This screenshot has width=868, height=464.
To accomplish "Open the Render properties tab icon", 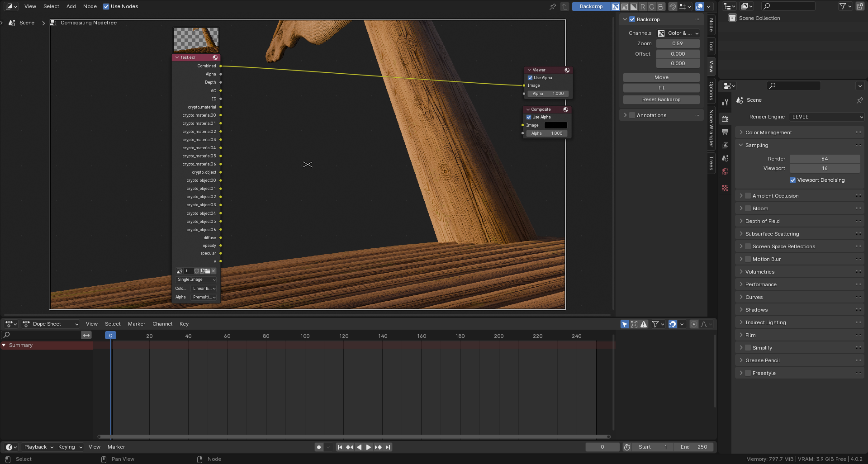I will point(725,118).
